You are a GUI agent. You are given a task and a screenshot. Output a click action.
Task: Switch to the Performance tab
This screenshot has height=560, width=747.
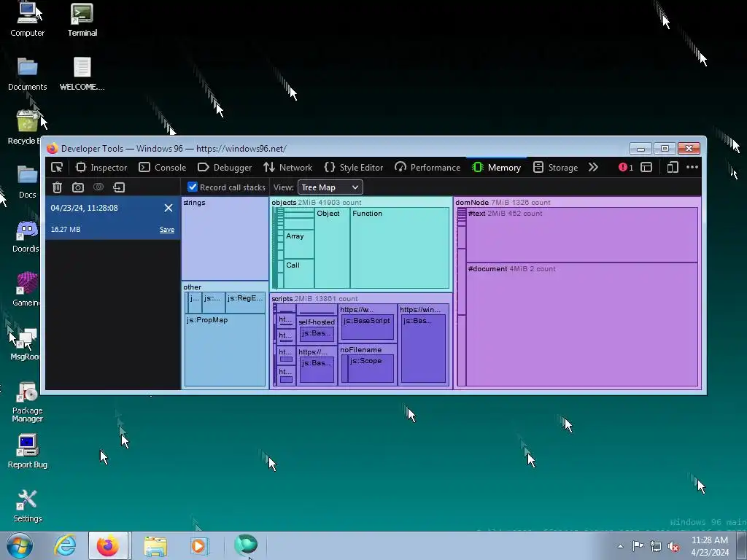[x=427, y=167]
